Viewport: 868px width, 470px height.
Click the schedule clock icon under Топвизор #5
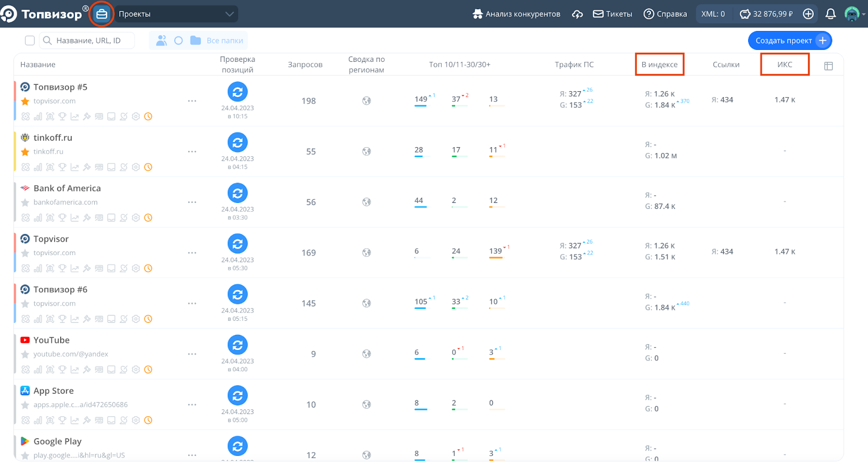[x=148, y=117]
